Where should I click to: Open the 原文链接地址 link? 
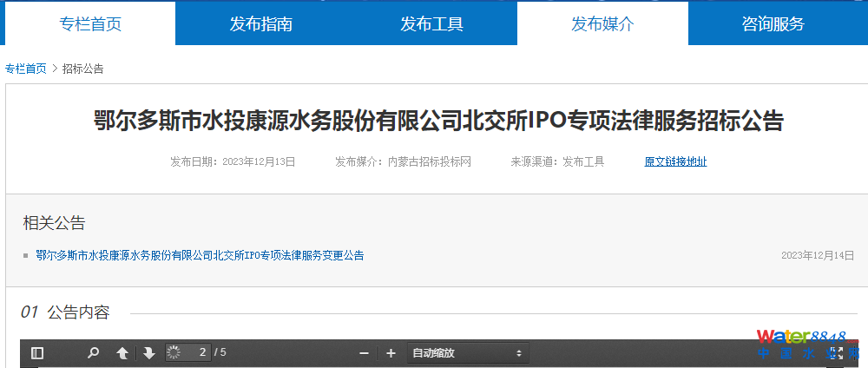[675, 161]
